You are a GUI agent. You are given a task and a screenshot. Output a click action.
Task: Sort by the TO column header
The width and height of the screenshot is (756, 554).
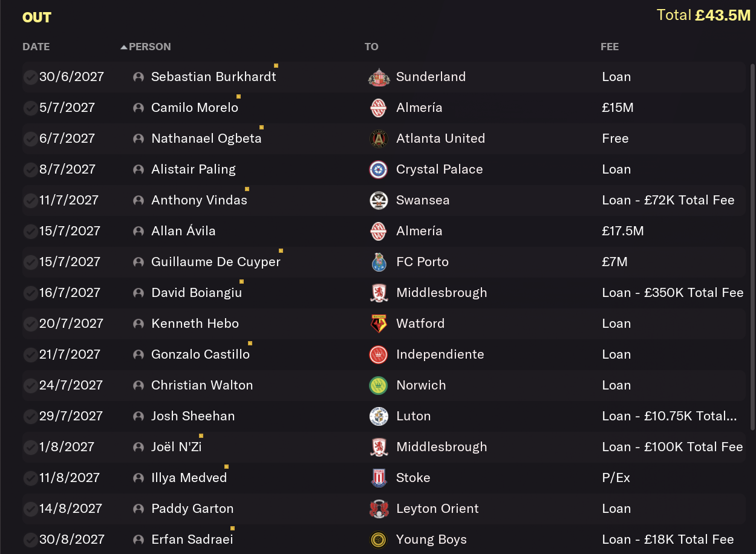(371, 47)
